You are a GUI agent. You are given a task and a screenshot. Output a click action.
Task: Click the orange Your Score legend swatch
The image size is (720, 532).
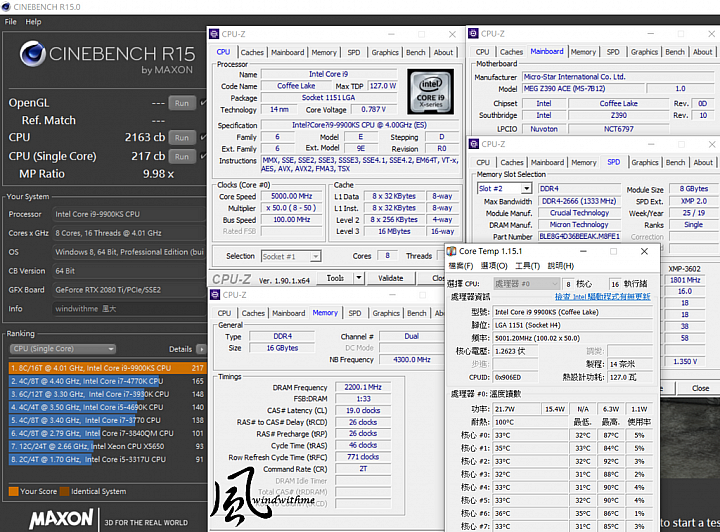coord(13,491)
